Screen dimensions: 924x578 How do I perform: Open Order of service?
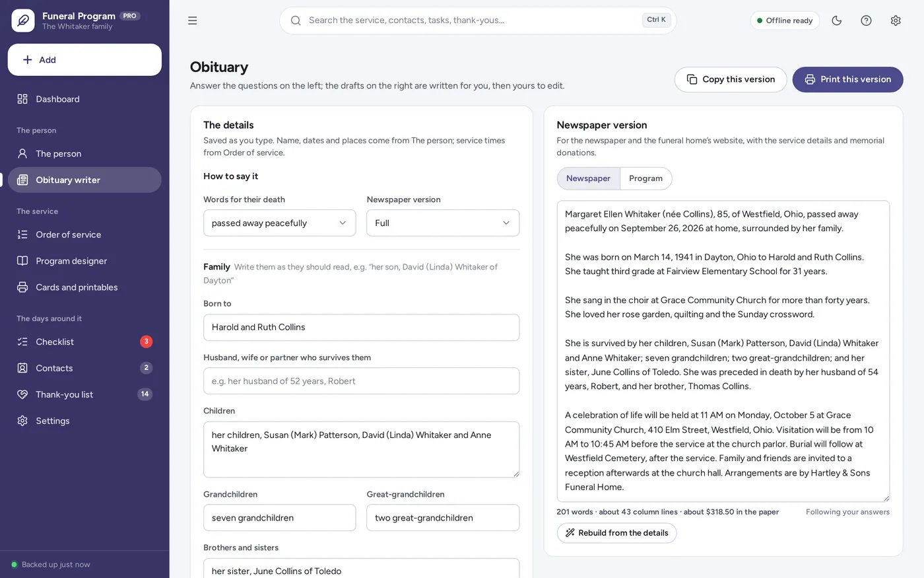coord(84,235)
